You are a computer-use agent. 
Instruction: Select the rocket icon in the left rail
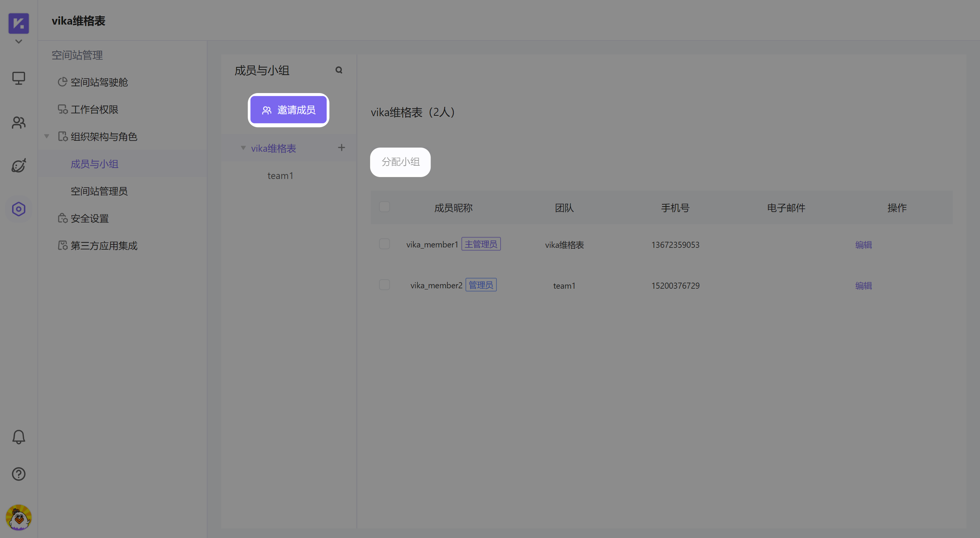(x=18, y=165)
